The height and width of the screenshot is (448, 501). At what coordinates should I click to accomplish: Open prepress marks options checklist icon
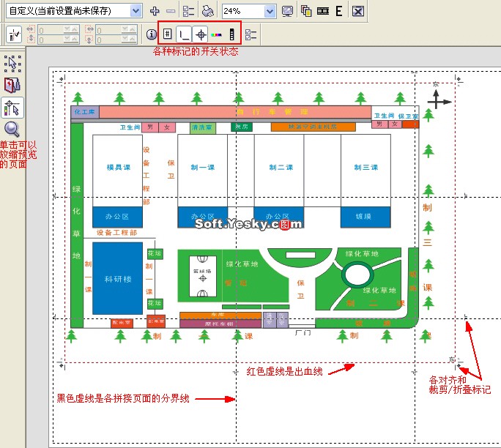click(250, 34)
